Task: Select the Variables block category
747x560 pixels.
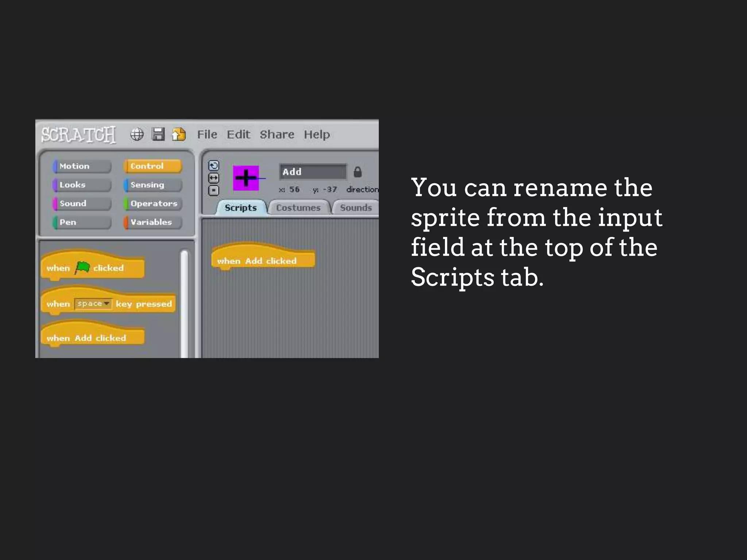Action: pyautogui.click(x=153, y=222)
